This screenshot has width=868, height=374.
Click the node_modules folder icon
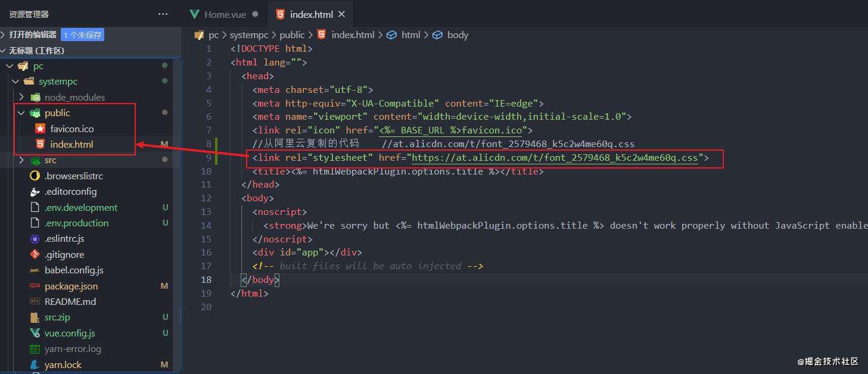pyautogui.click(x=35, y=97)
